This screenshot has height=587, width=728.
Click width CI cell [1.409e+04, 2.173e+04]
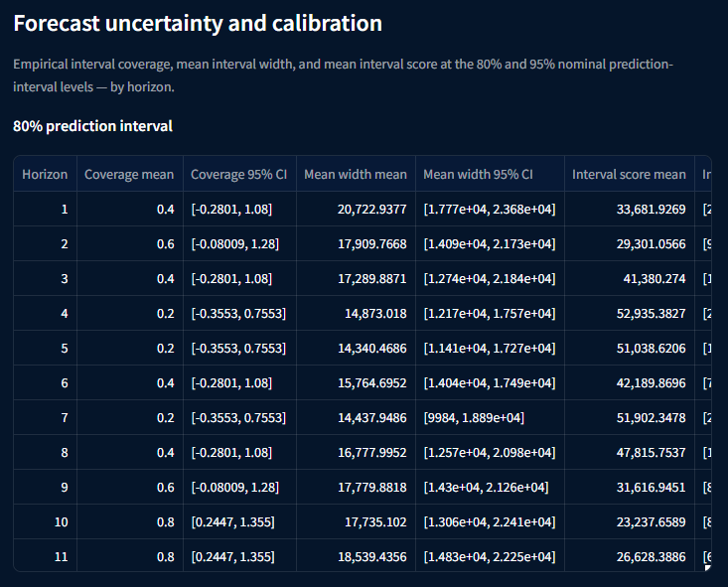[x=490, y=243]
